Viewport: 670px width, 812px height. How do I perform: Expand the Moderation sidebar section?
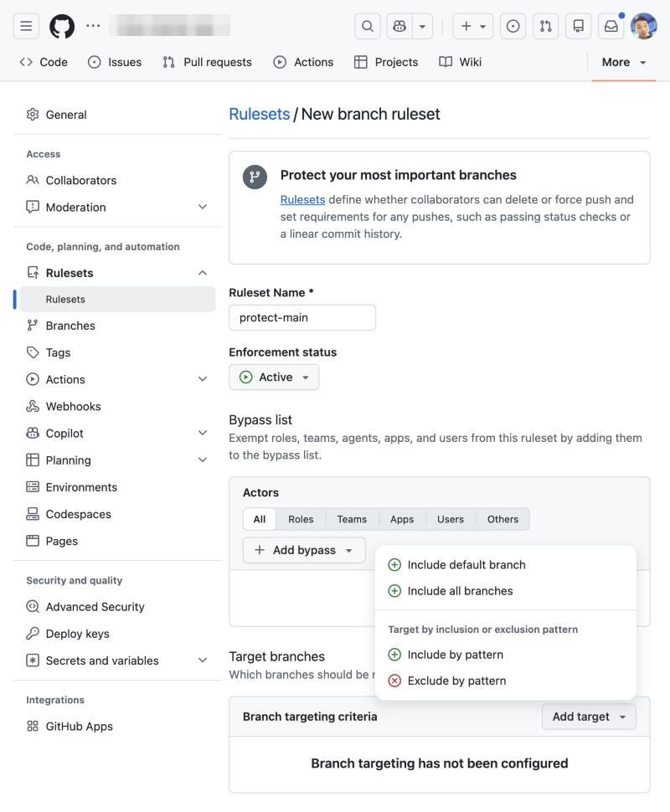click(203, 207)
